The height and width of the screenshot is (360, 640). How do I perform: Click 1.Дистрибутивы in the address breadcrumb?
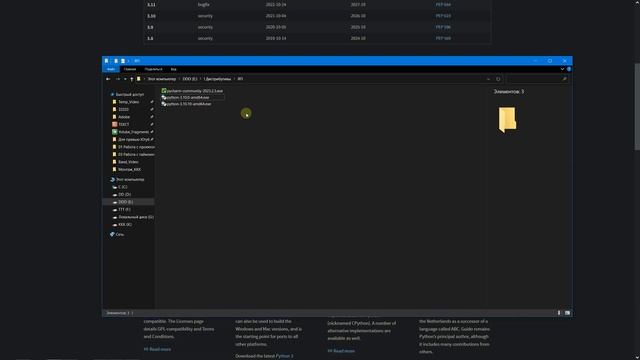(217, 79)
